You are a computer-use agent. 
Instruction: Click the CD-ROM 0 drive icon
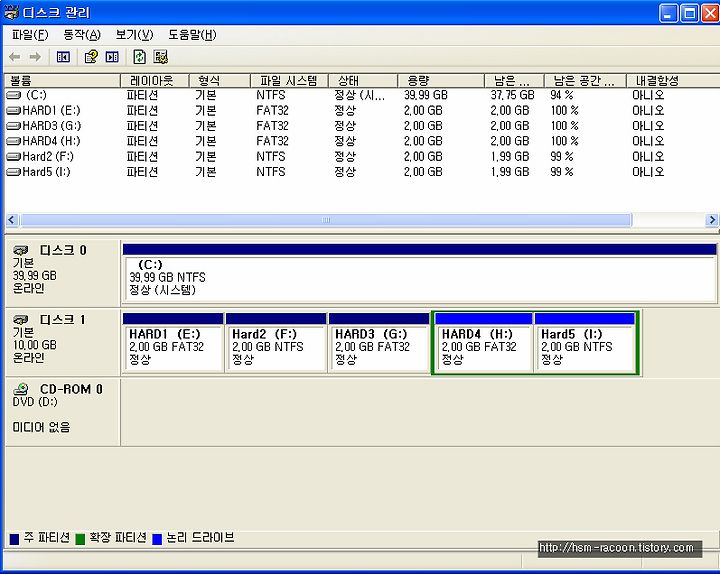(21, 389)
